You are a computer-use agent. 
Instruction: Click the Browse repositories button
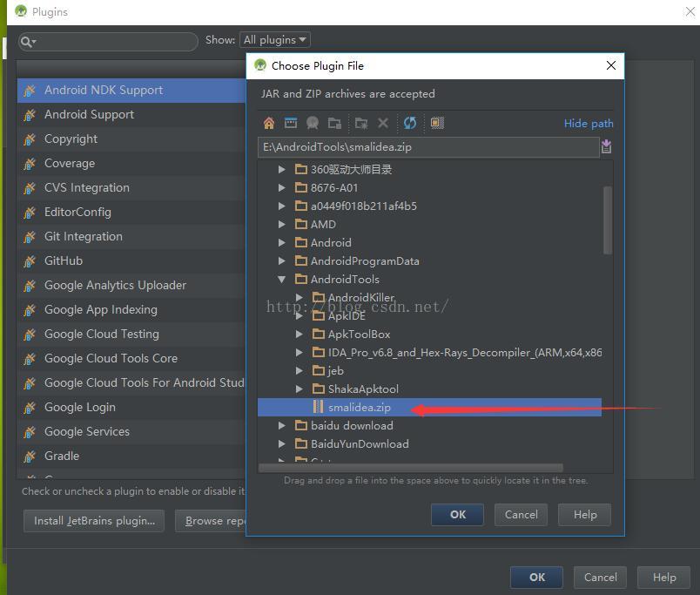click(x=211, y=521)
